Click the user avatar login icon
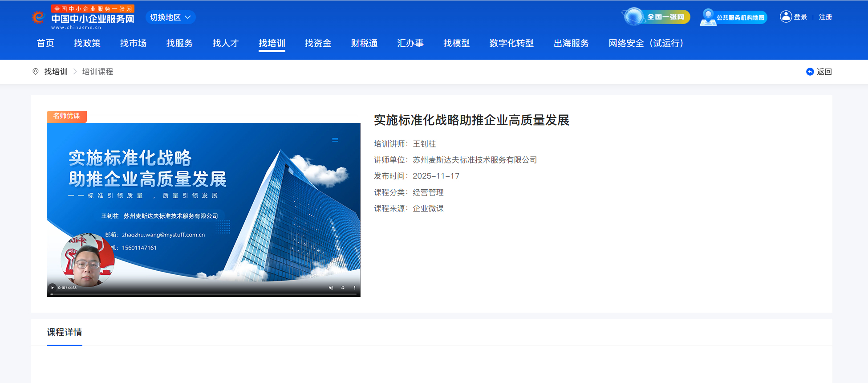The width and height of the screenshot is (868, 383). click(786, 17)
